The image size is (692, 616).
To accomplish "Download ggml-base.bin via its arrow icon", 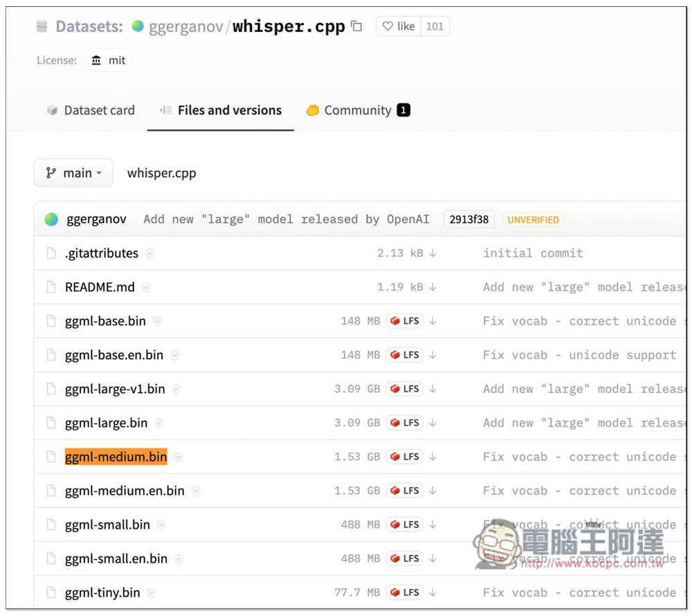I will pos(432,320).
